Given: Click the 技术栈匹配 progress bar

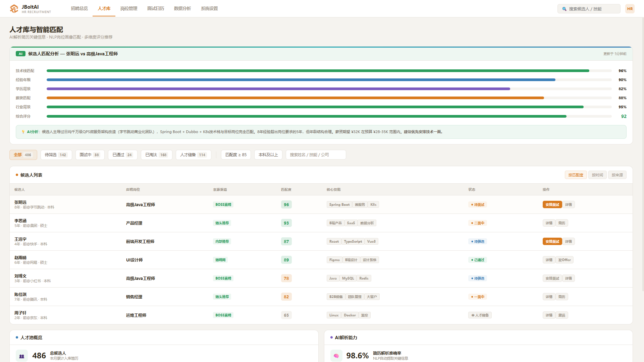Looking at the screenshot, I should [x=329, y=71].
